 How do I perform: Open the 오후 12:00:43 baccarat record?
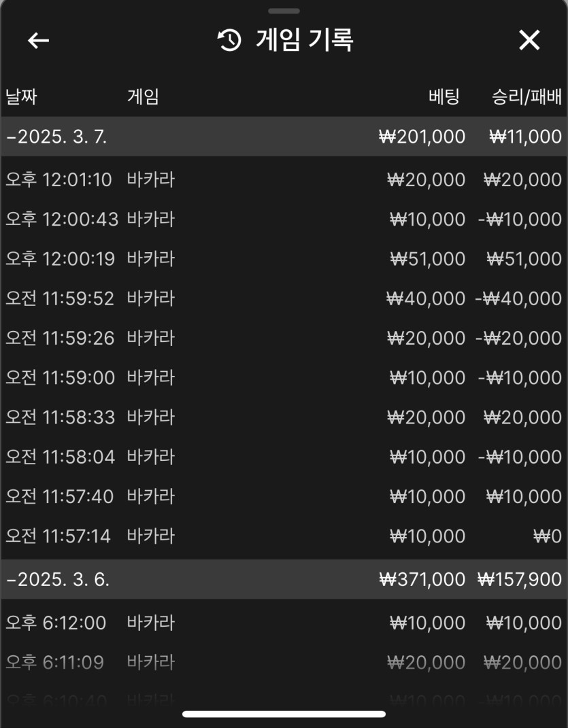point(283,220)
